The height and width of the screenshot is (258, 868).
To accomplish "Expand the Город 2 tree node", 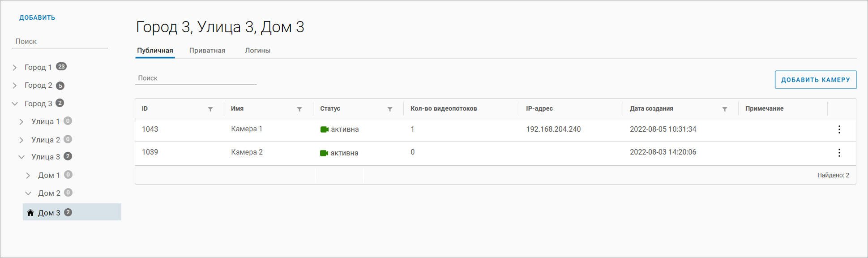I will (x=15, y=86).
